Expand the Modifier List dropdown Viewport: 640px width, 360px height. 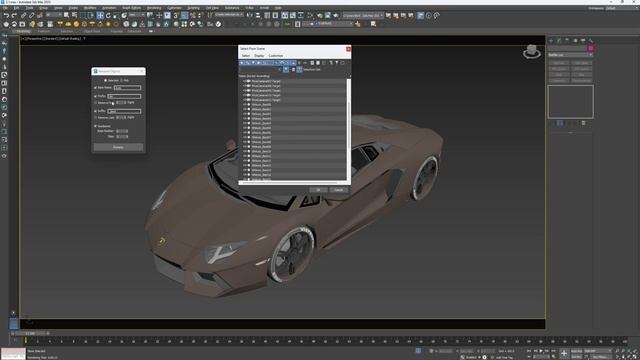click(x=570, y=55)
